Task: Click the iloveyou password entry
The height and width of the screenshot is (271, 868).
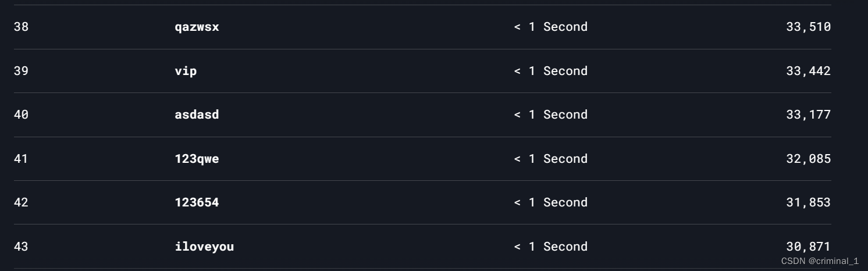Action: click(204, 247)
